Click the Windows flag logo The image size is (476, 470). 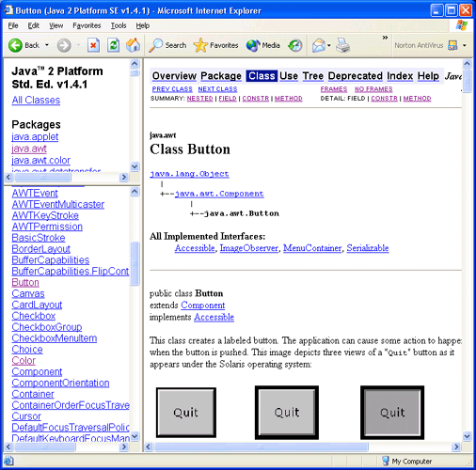click(461, 25)
